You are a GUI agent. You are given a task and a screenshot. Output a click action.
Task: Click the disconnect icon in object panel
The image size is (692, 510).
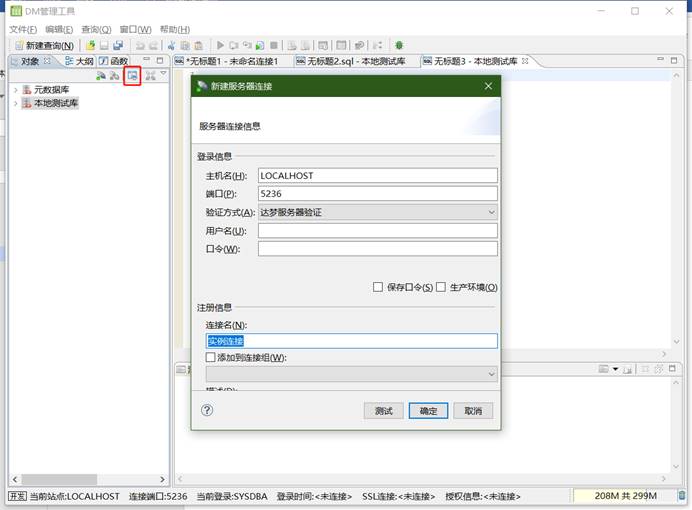point(115,75)
